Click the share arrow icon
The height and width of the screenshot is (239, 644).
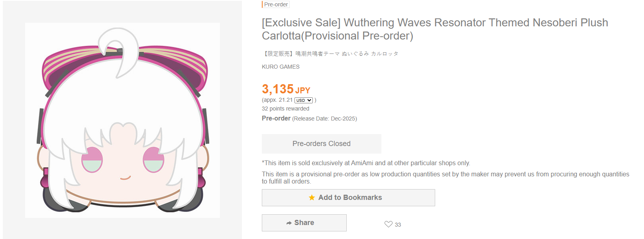[289, 223]
